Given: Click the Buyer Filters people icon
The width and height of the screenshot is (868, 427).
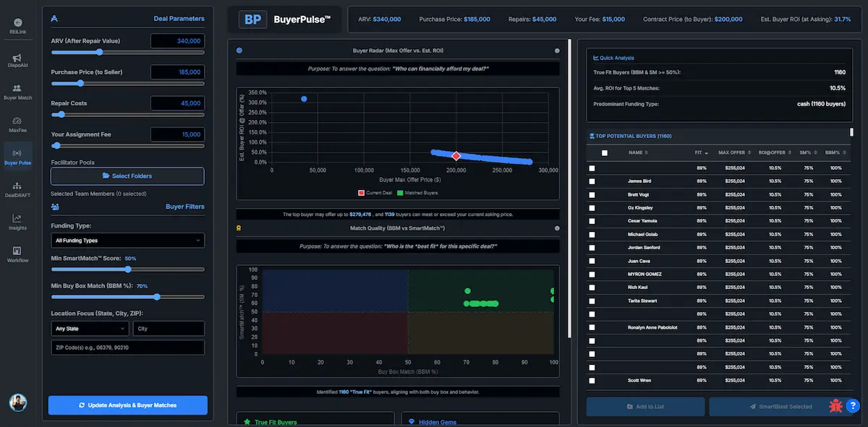Looking at the screenshot, I should [x=55, y=207].
